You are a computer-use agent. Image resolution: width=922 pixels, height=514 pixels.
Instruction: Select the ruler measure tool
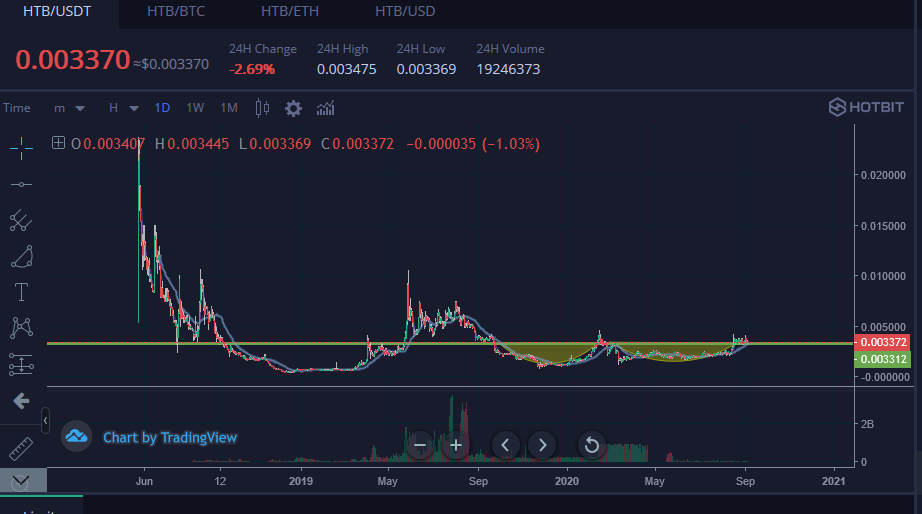point(21,449)
